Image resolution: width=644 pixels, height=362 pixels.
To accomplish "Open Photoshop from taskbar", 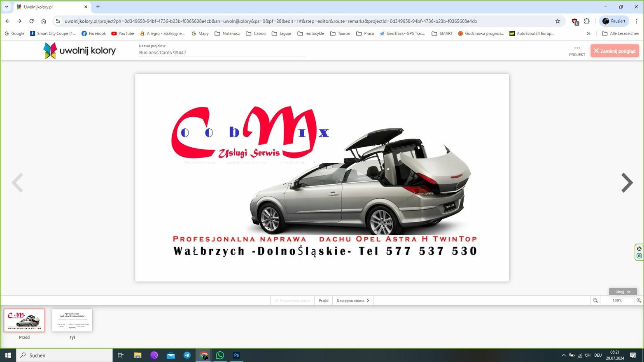I will tap(236, 355).
